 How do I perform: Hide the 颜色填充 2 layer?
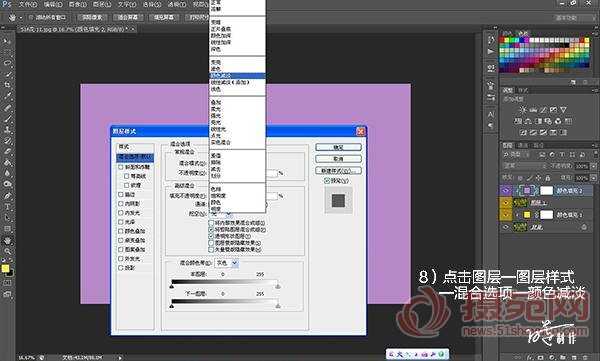[x=505, y=190]
